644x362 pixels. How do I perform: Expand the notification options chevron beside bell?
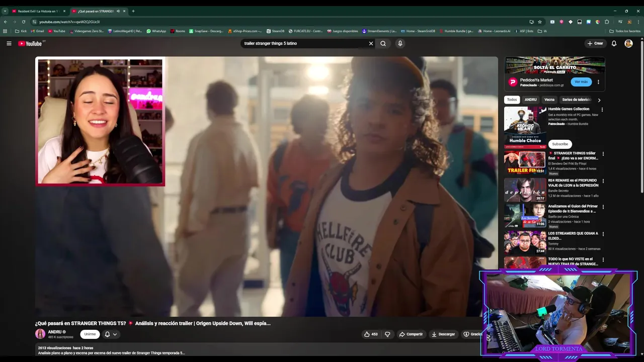[x=115, y=334]
